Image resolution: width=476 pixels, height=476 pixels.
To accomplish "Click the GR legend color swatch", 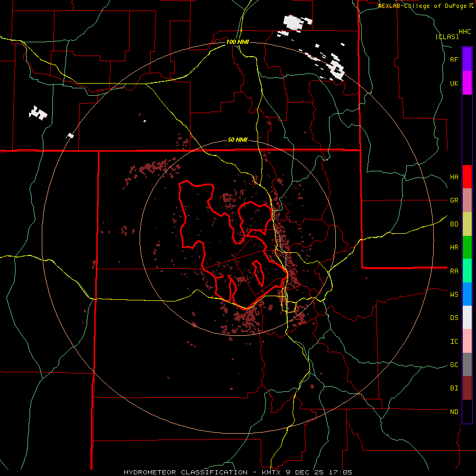I will point(467,200).
